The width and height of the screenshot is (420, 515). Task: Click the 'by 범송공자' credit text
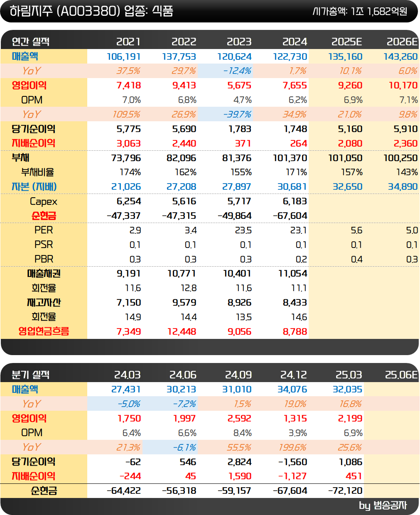coord(383,505)
